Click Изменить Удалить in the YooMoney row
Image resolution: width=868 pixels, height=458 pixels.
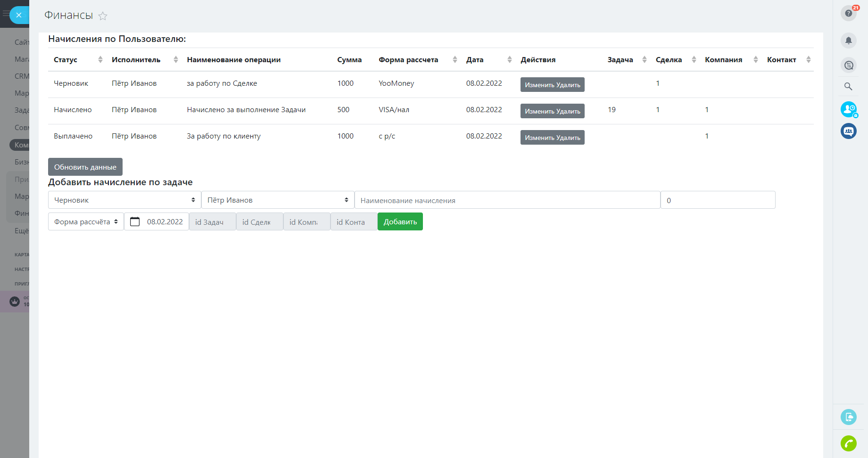552,85
